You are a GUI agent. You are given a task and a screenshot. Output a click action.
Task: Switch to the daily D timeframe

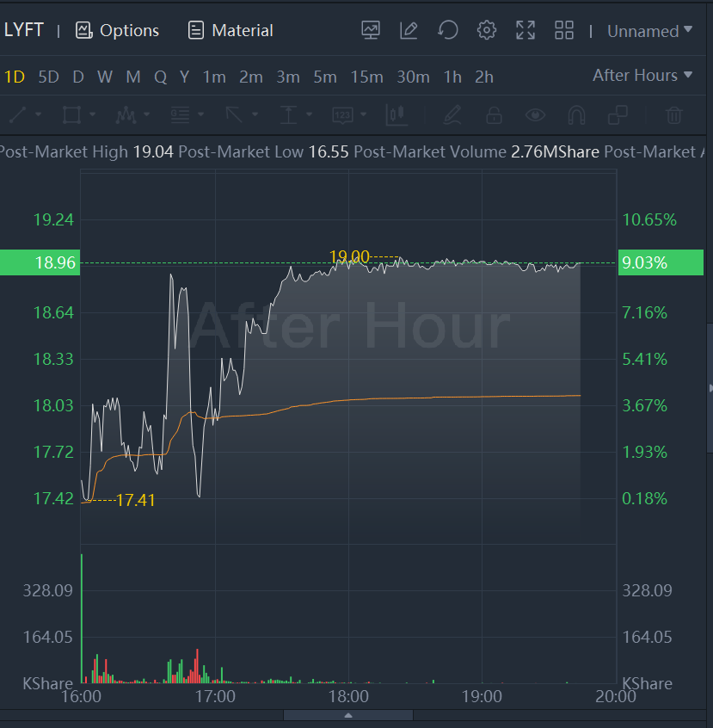[x=78, y=77]
